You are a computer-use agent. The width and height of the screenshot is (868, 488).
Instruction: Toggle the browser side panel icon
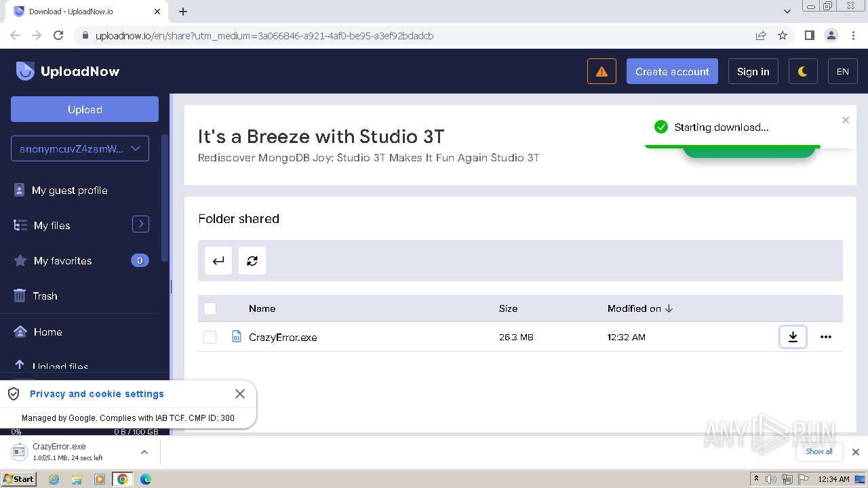coord(809,35)
